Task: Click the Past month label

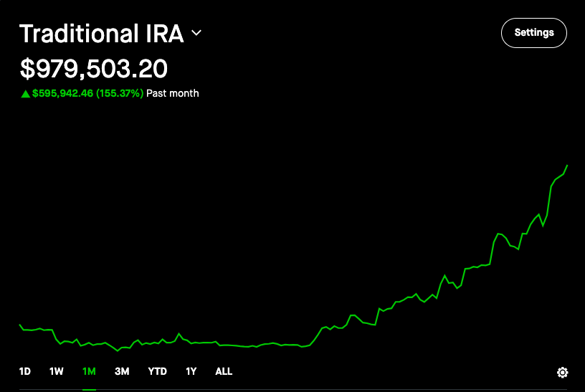Action: (x=172, y=93)
